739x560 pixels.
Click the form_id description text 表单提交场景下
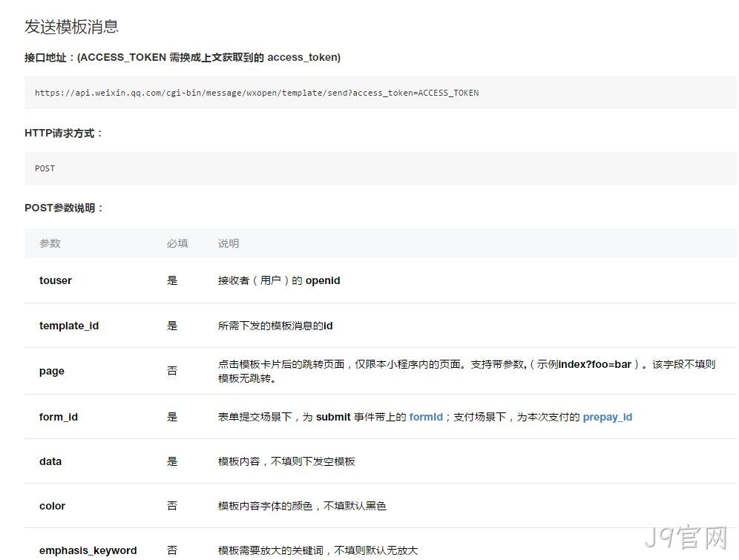pyautogui.click(x=425, y=417)
